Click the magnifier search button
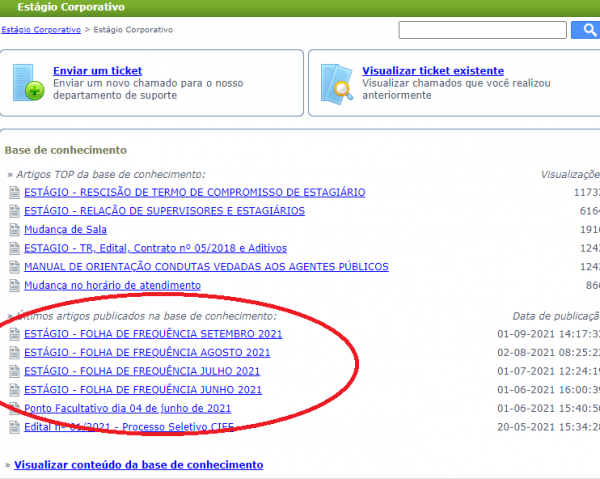 tap(585, 30)
